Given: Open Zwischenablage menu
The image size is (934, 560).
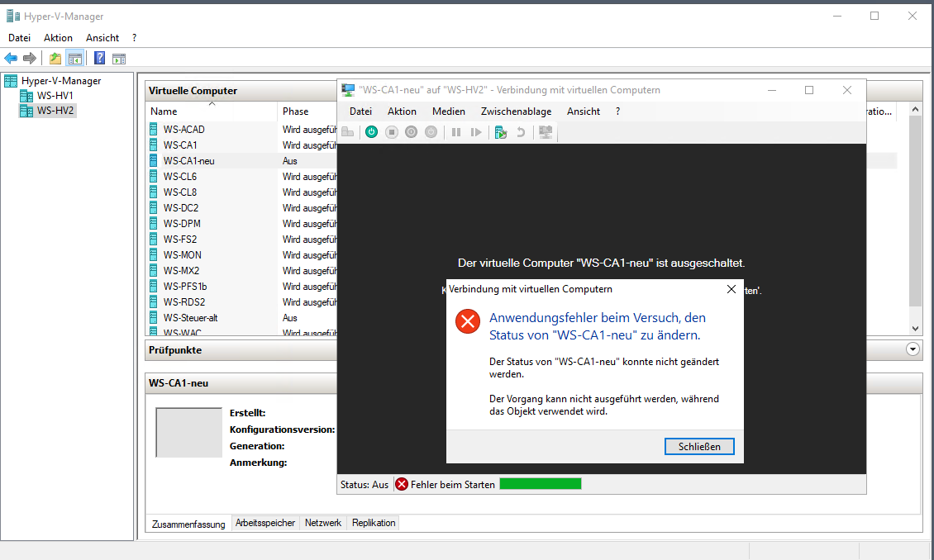Looking at the screenshot, I should (516, 112).
